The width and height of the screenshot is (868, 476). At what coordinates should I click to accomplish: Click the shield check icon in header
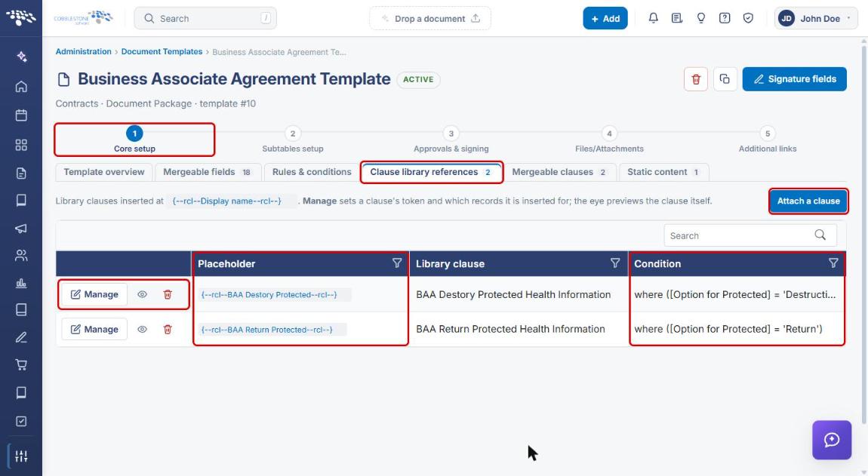pos(748,18)
